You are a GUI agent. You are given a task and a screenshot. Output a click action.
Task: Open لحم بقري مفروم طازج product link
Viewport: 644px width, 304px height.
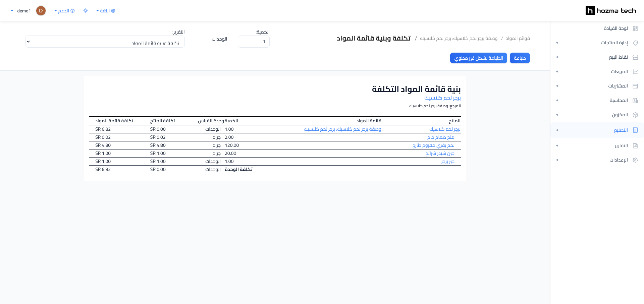pyautogui.click(x=433, y=145)
